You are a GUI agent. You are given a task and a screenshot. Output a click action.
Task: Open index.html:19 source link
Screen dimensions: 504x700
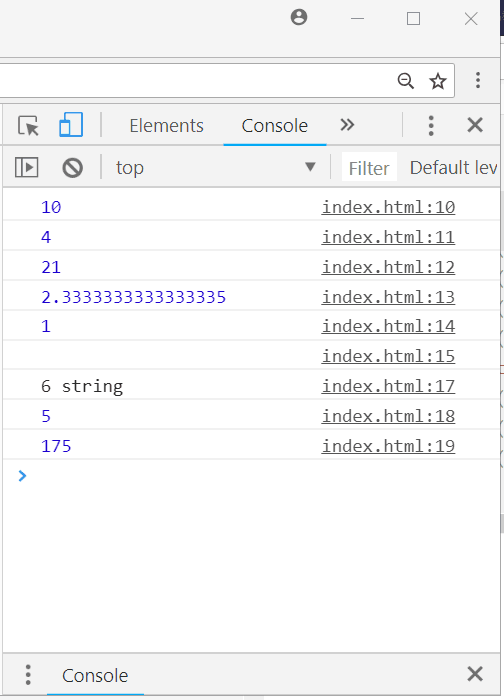tap(388, 446)
